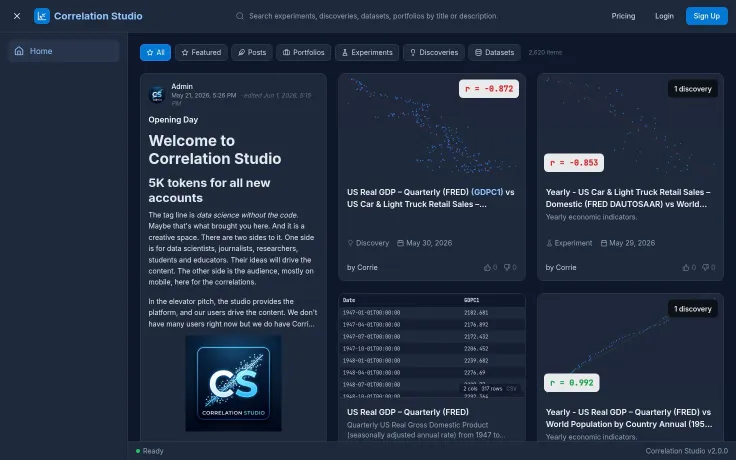Click the star icon on Featured
The image size is (736, 460).
[x=185, y=53]
